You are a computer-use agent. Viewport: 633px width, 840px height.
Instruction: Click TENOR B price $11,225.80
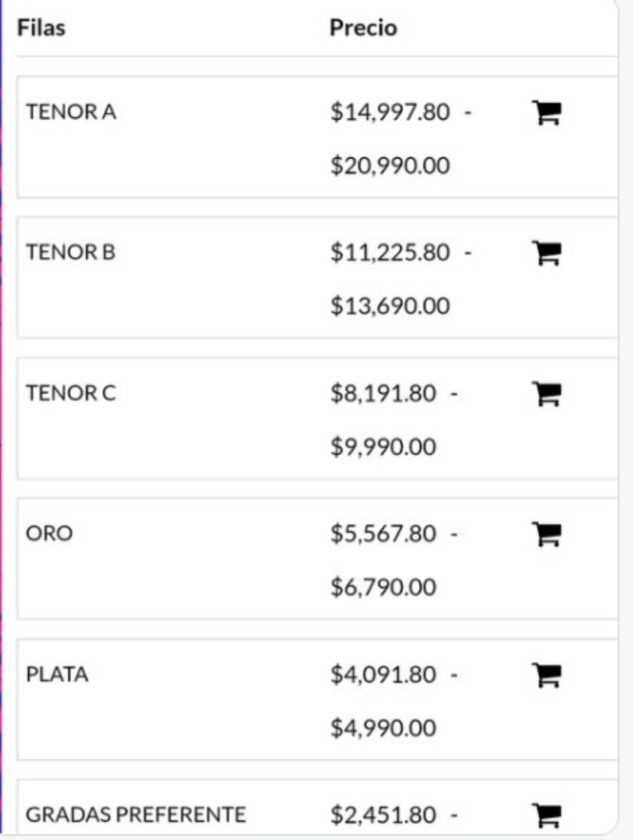coord(390,253)
